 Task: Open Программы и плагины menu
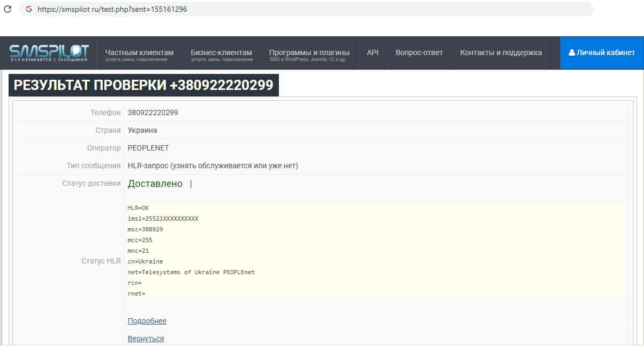click(309, 54)
